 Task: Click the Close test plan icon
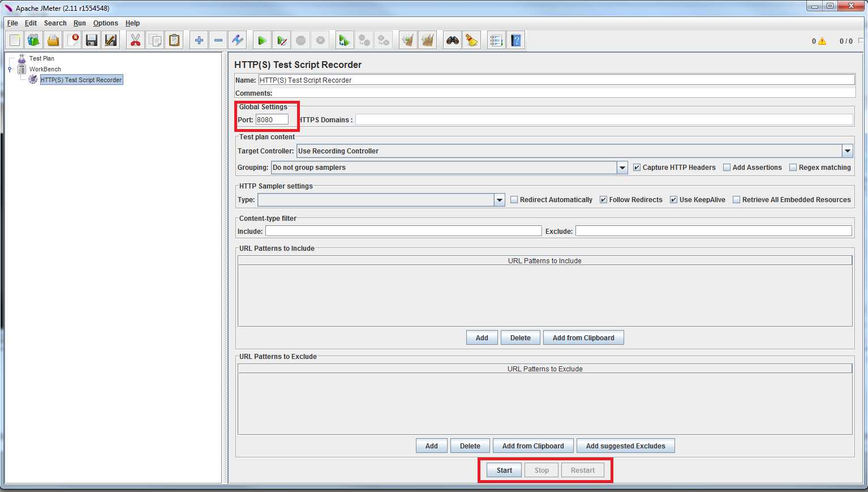[72, 40]
